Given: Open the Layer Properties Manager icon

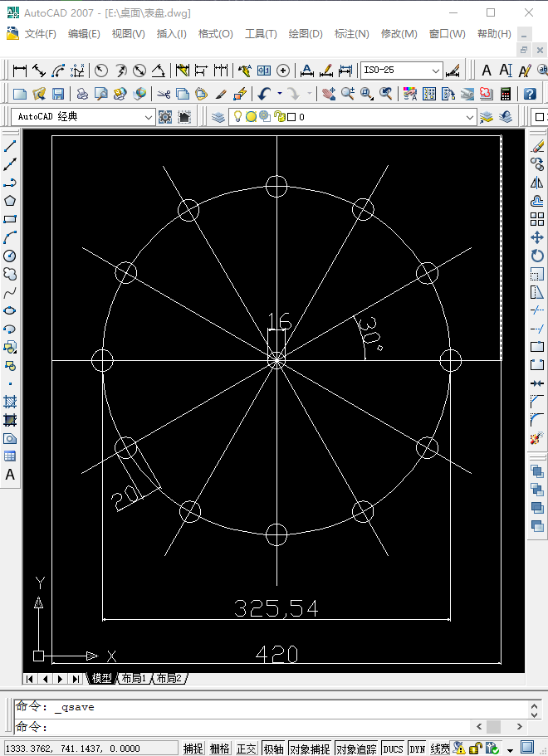Looking at the screenshot, I should click(218, 117).
